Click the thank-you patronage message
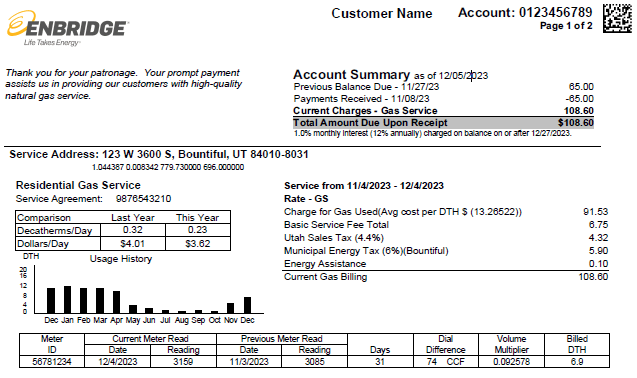Image resolution: width=637 pixels, height=378 pixels. point(124,84)
